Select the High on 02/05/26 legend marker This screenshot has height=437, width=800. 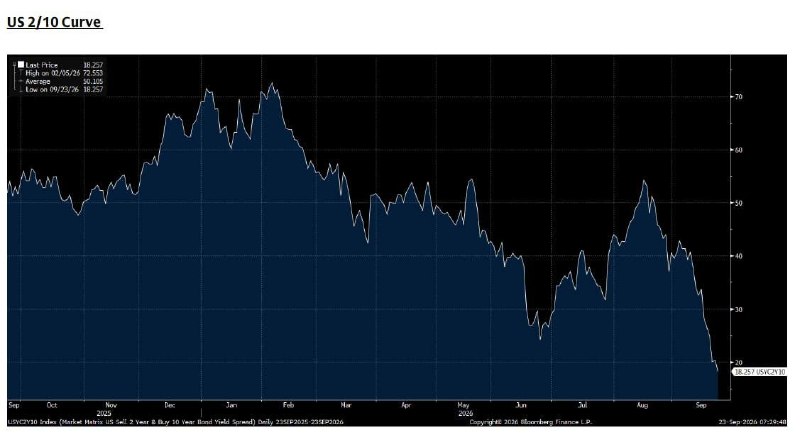(x=21, y=73)
